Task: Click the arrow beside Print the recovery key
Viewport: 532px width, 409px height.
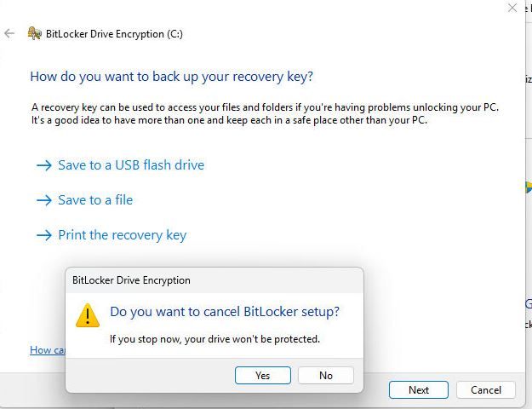Action: (44, 235)
